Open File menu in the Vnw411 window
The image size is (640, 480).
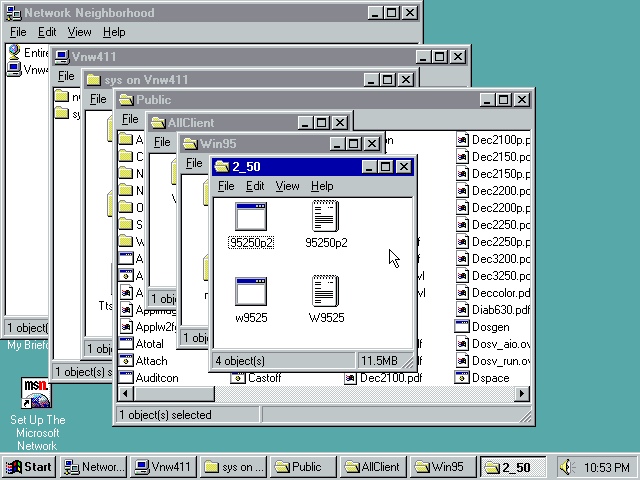point(66,76)
